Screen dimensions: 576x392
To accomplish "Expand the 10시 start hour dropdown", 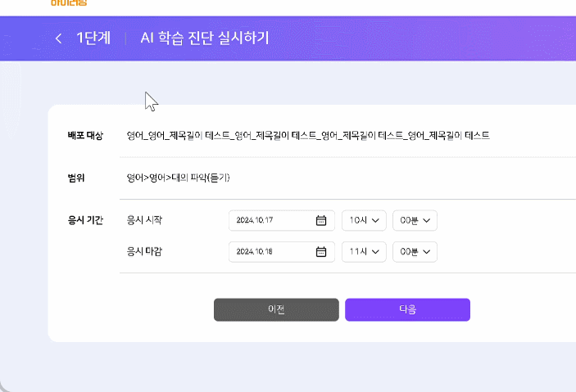I will click(x=363, y=220).
